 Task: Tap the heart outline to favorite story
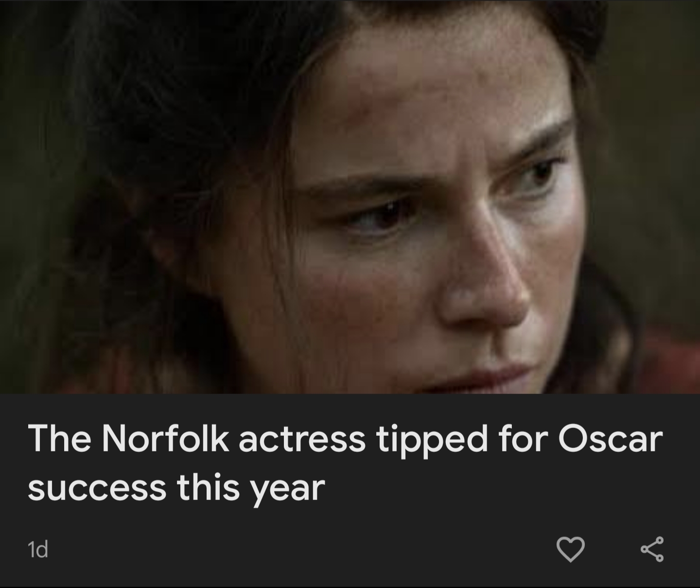(x=570, y=550)
